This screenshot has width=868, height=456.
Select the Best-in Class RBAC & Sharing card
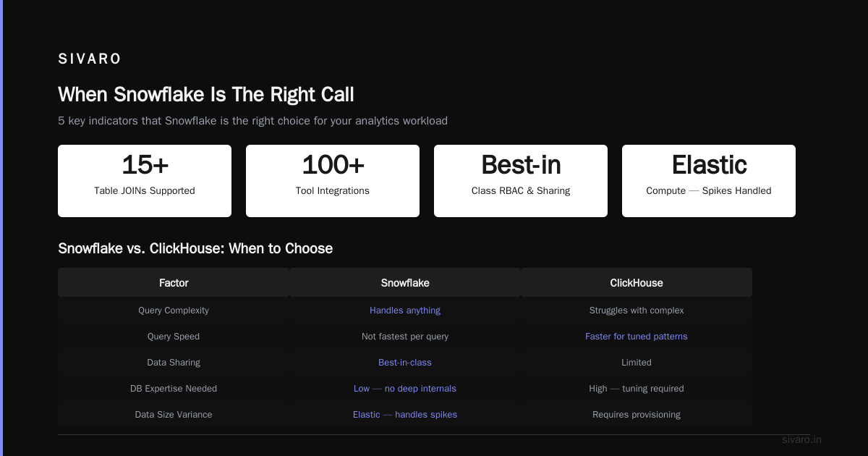[x=521, y=181]
